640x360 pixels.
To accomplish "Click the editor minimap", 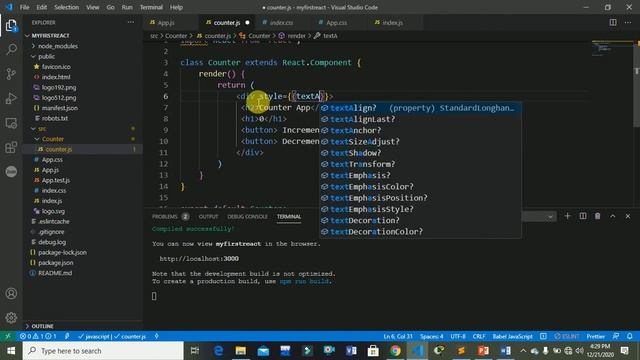I will [611, 49].
